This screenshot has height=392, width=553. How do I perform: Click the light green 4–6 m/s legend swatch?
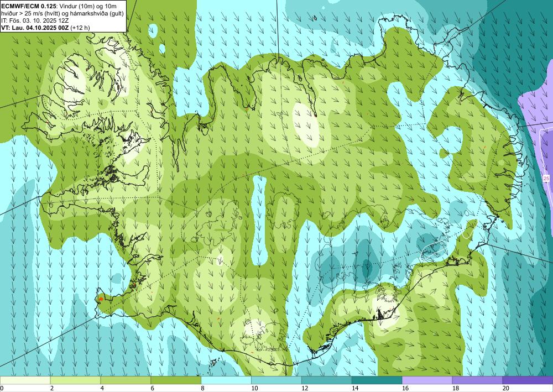[x=126, y=380]
